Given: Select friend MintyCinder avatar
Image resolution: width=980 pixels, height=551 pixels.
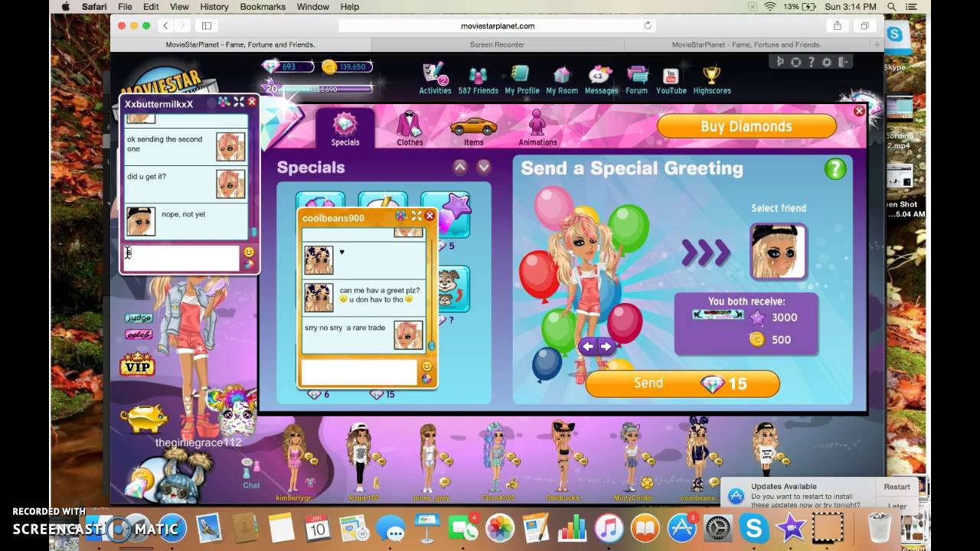Looking at the screenshot, I should [x=632, y=458].
